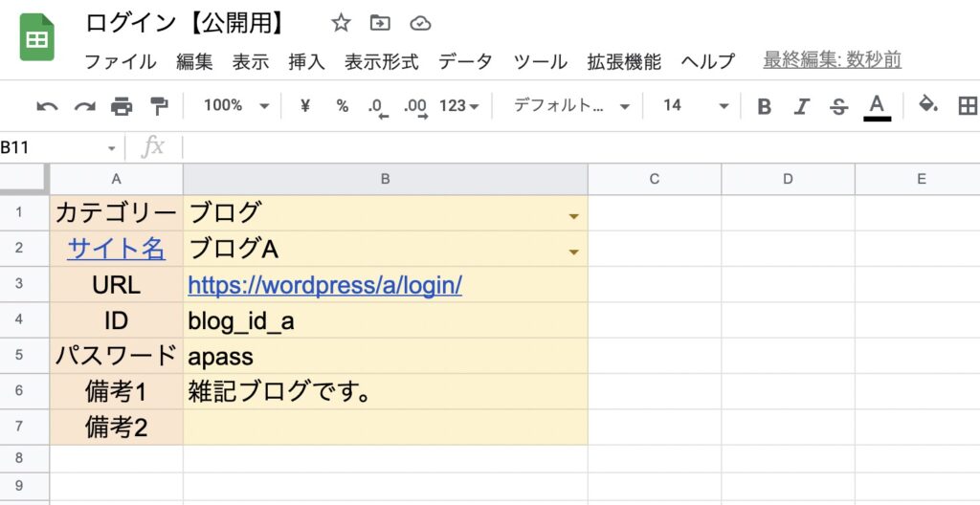Star this document with the star icon

341,24
